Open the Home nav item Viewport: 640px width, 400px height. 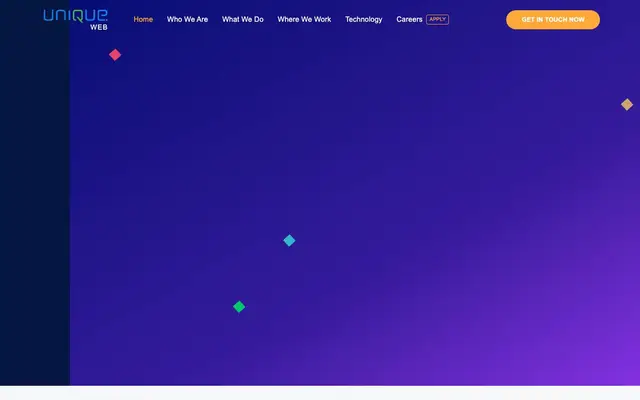click(143, 19)
